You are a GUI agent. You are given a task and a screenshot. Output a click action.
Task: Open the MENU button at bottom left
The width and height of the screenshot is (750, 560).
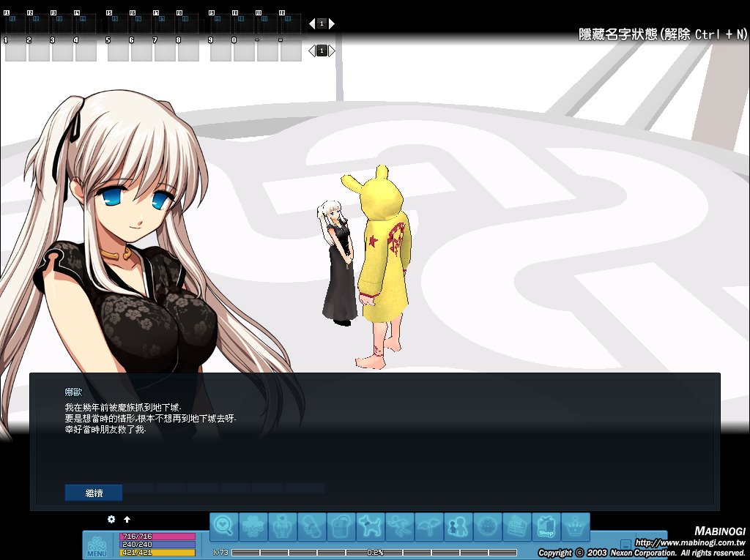coord(97,546)
